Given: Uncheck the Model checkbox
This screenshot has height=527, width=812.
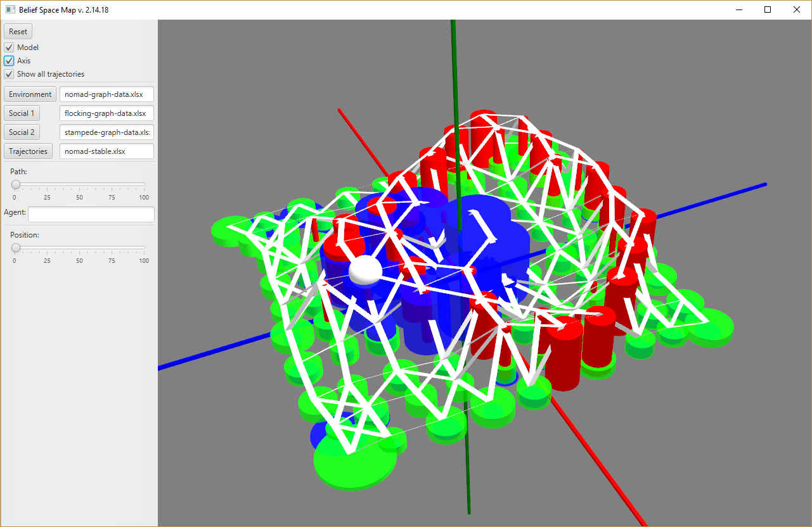Looking at the screenshot, I should tap(9, 48).
